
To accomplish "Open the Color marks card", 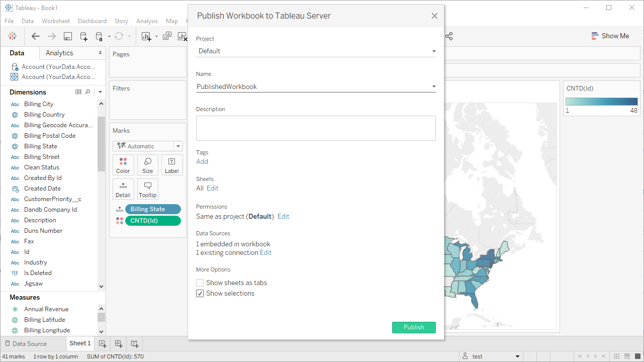I will pyautogui.click(x=123, y=165).
